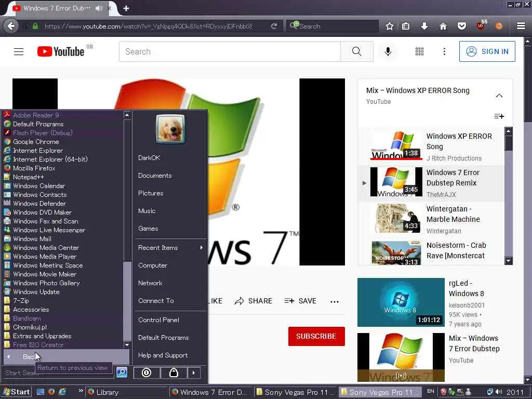Open the uBlock extension icon showing 55
The width and height of the screenshot is (532, 399).
point(481,25)
